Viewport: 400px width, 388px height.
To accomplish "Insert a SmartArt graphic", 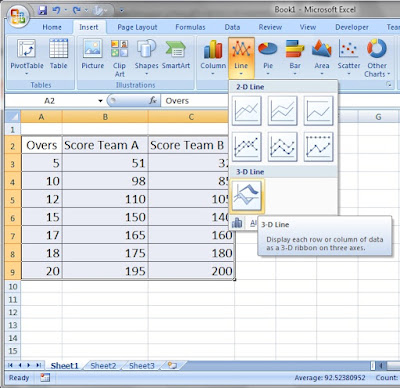I will tap(176, 54).
